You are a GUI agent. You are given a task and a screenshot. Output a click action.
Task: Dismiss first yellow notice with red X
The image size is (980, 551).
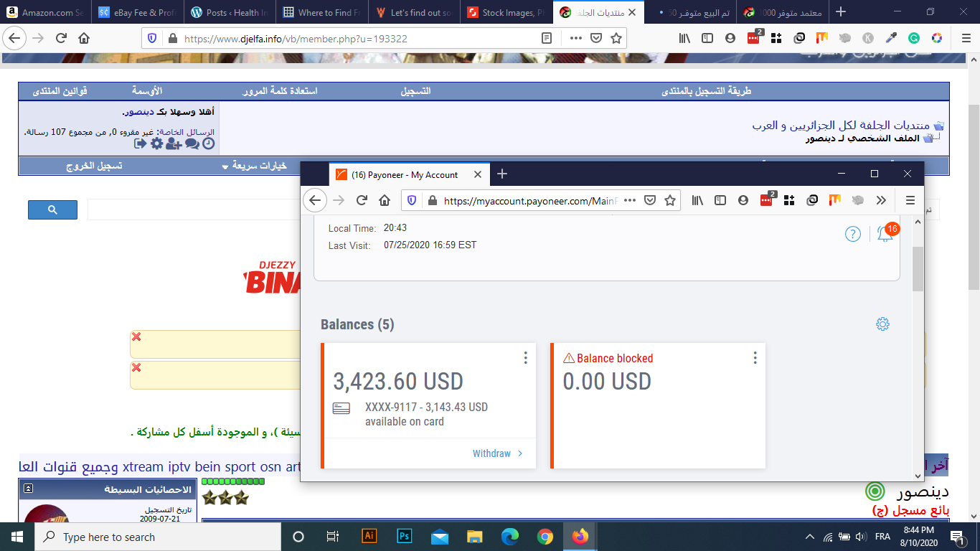[x=136, y=337]
